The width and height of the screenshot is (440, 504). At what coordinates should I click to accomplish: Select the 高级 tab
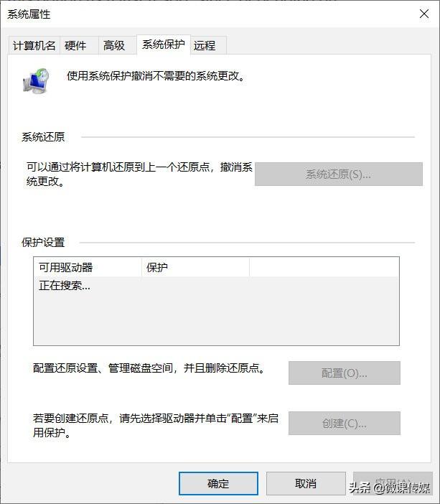tap(114, 45)
